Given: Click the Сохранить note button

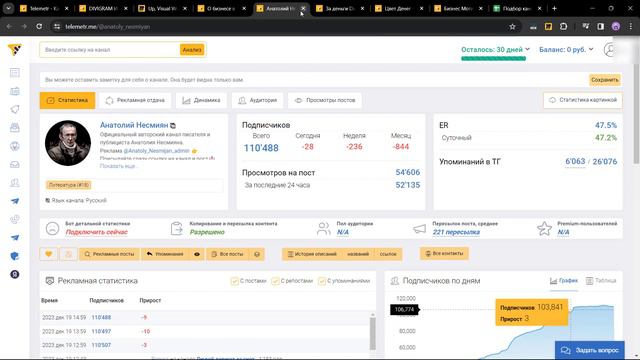Looking at the screenshot, I should coord(605,80).
